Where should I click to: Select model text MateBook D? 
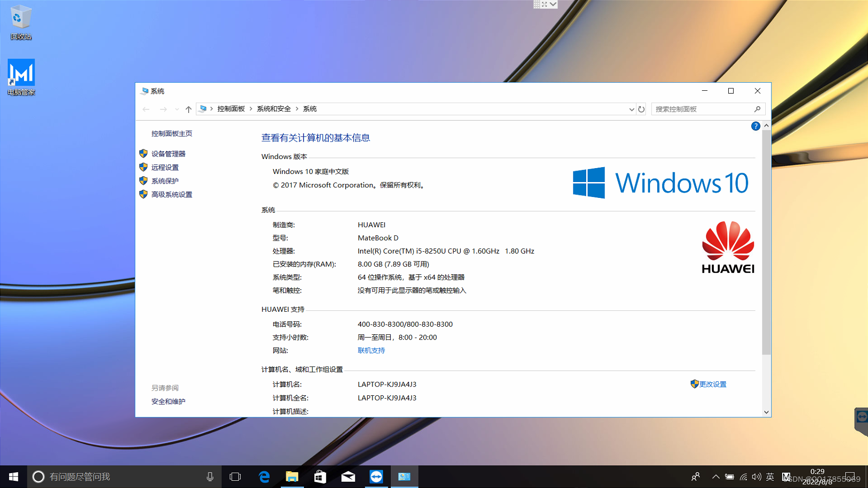(x=378, y=238)
